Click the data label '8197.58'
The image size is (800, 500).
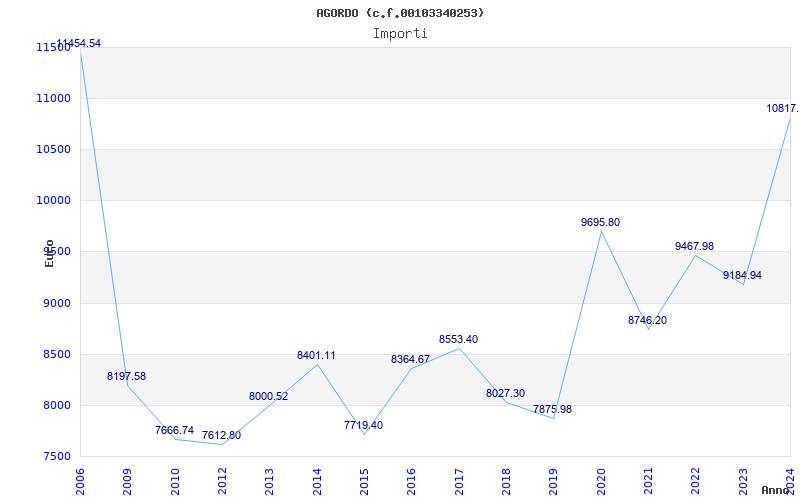click(x=127, y=377)
